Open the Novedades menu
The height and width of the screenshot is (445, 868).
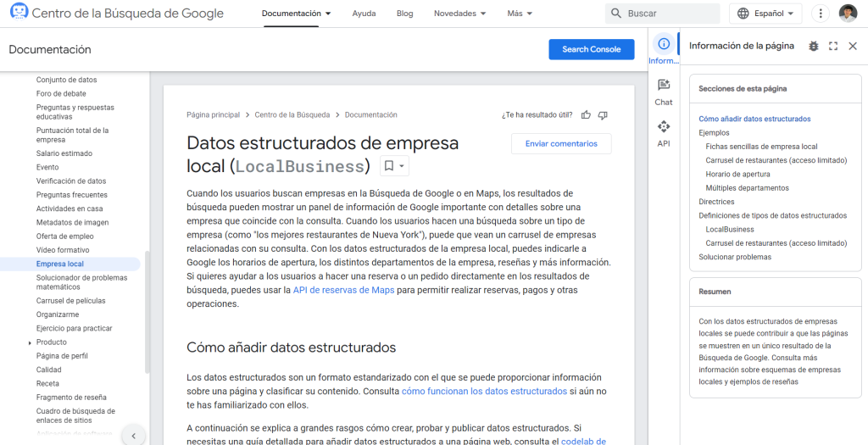(460, 14)
